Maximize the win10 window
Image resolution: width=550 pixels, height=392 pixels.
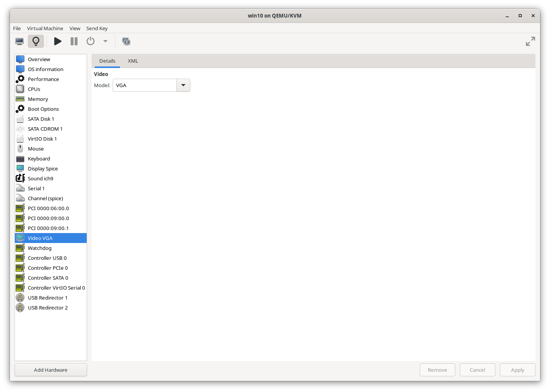[520, 16]
